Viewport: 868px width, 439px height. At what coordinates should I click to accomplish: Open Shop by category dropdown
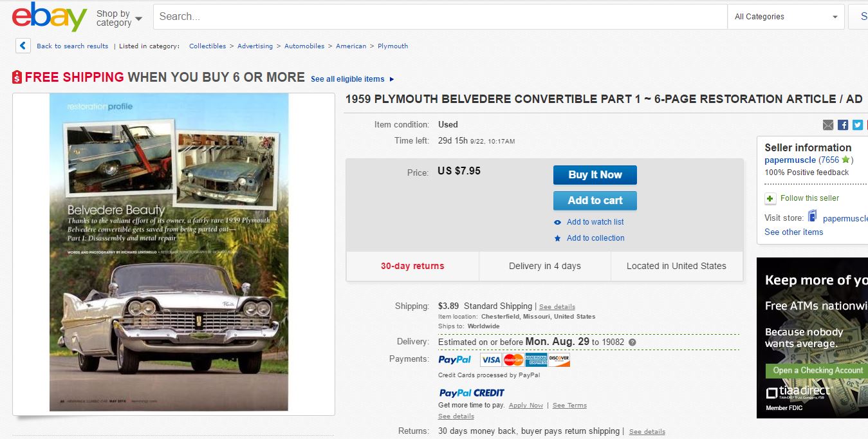[119, 18]
